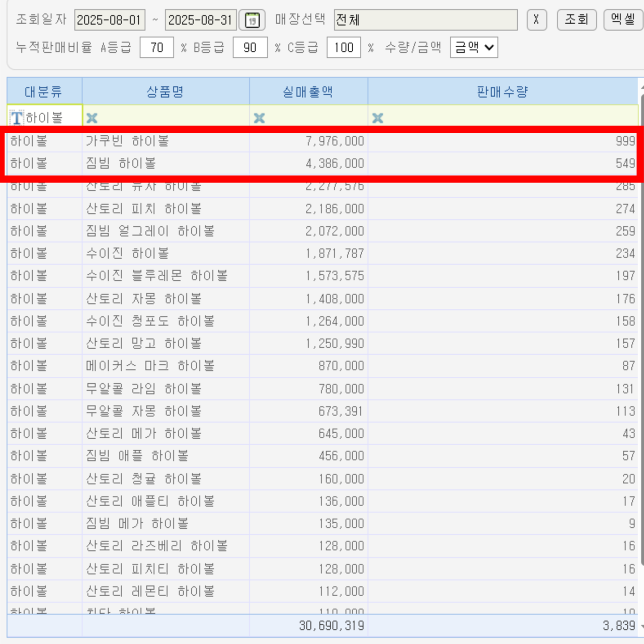Click the sales amount 7,976,000
The image size is (644, 644).
coord(335,141)
